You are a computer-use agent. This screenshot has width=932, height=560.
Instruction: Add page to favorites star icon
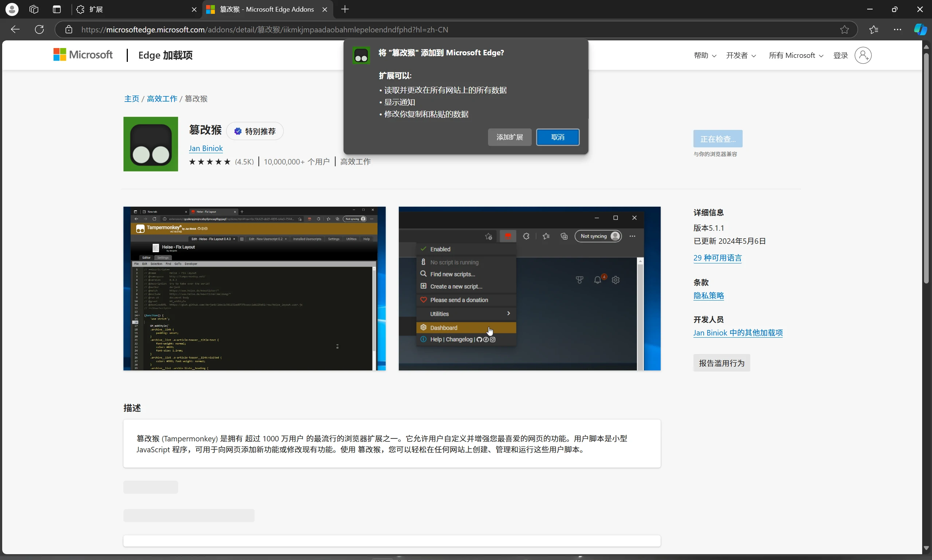coord(844,29)
